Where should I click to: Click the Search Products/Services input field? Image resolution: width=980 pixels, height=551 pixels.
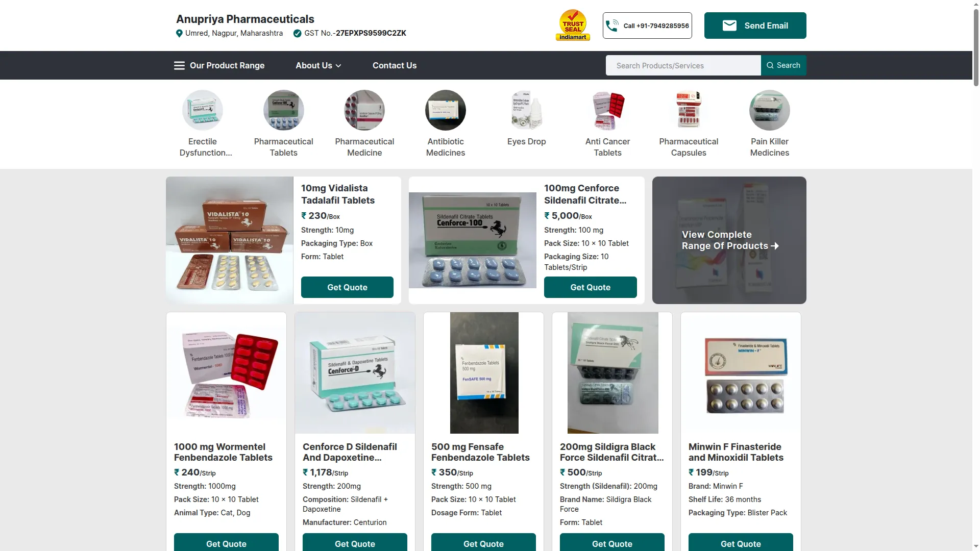coord(683,65)
